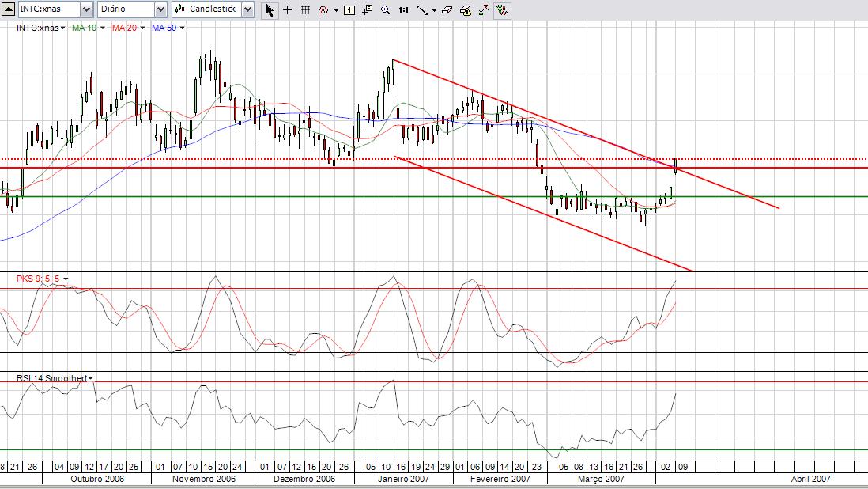
Task: Open the PKS 9: 5: 5 indicator menu
Action: pos(43,279)
